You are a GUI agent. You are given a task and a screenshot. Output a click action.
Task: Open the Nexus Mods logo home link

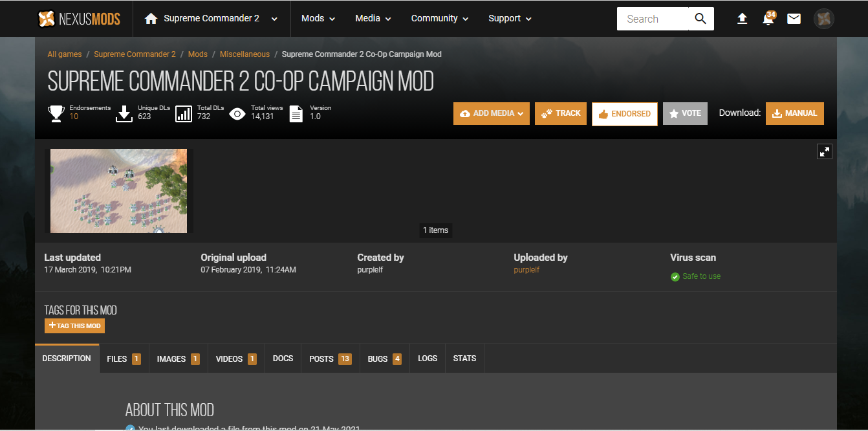coord(79,19)
